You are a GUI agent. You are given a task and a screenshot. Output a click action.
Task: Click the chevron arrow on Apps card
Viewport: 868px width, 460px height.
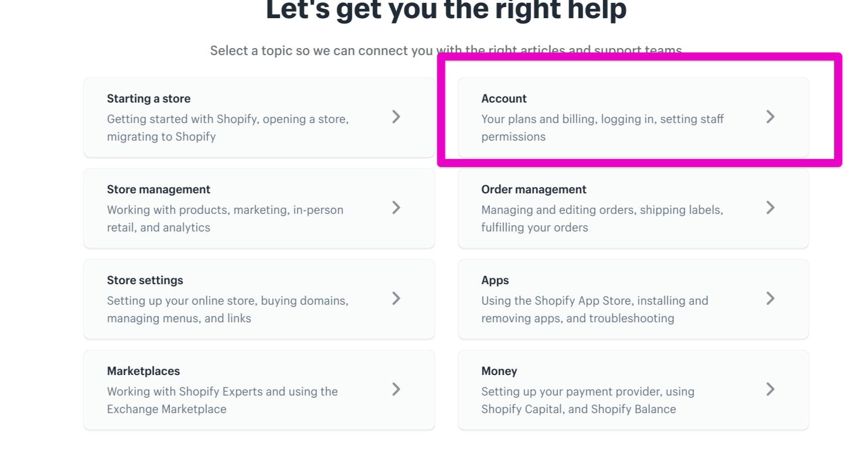(x=770, y=298)
